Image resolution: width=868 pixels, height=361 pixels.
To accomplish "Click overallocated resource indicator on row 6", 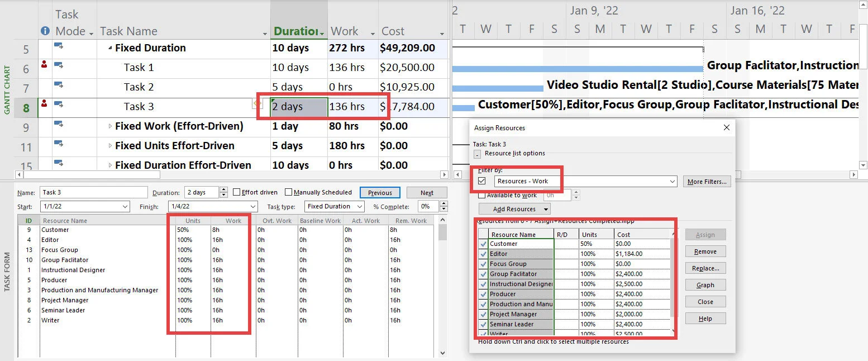I will (x=45, y=65).
